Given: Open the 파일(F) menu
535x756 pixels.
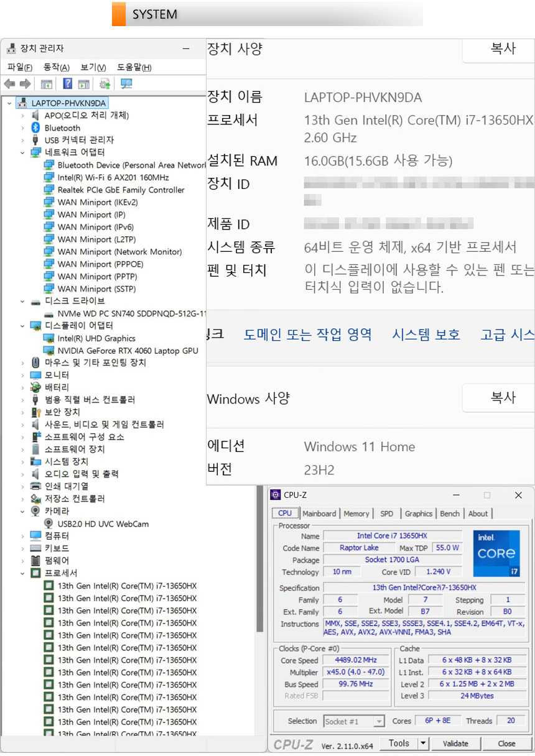Looking at the screenshot, I should coord(20,67).
